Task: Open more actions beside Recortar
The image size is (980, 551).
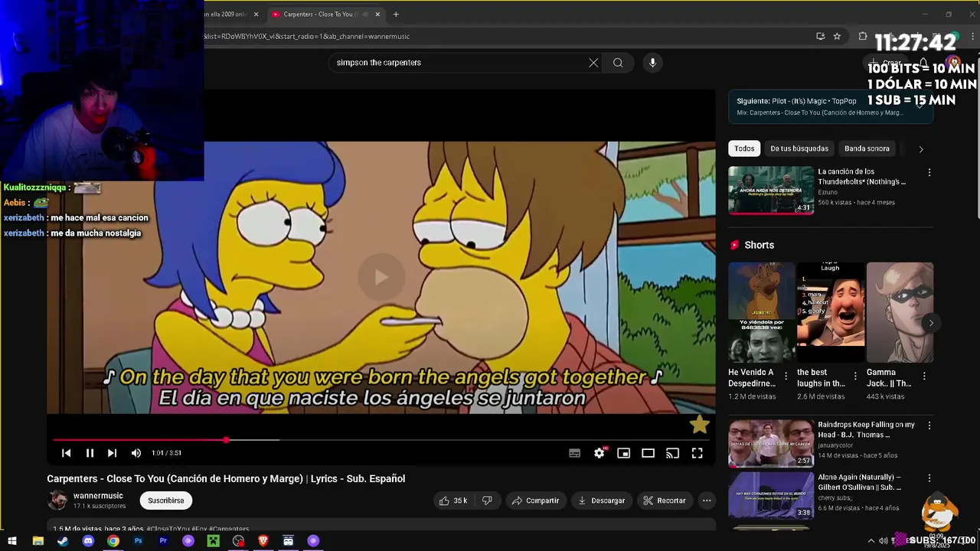Action: [707, 500]
